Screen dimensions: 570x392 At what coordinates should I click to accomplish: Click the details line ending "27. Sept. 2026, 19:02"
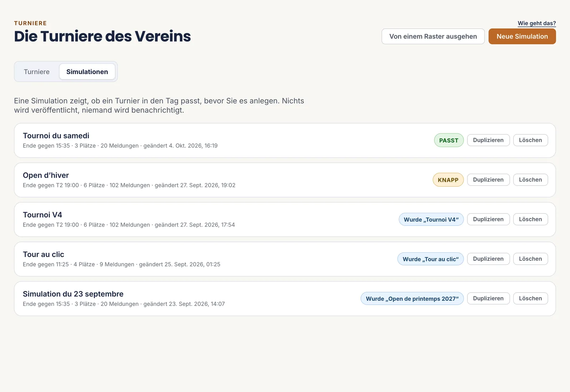coord(129,185)
